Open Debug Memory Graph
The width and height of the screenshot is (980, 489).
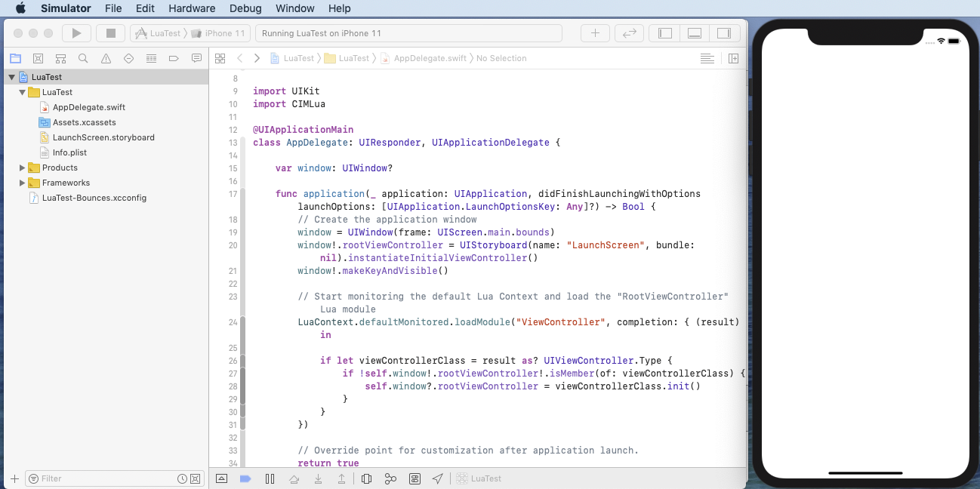tap(390, 478)
